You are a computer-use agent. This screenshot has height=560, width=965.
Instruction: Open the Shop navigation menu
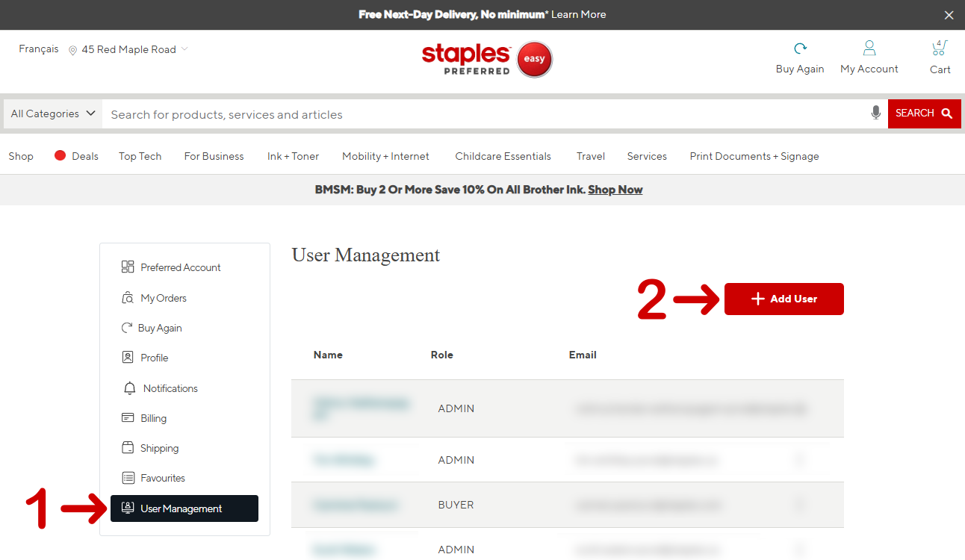point(21,156)
